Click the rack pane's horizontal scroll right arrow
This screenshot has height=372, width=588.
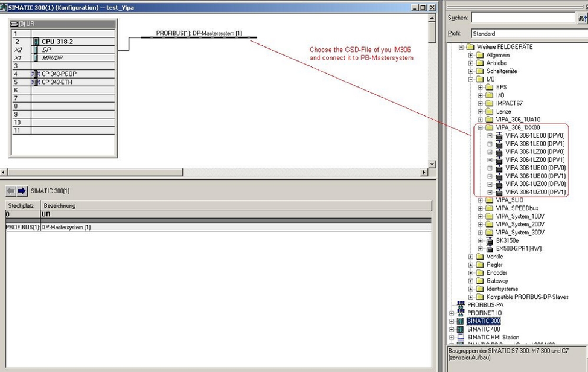point(424,173)
